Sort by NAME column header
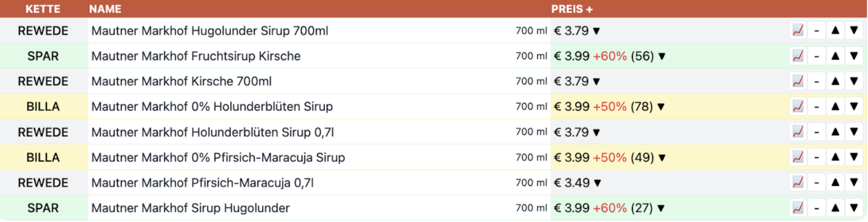 tap(105, 9)
